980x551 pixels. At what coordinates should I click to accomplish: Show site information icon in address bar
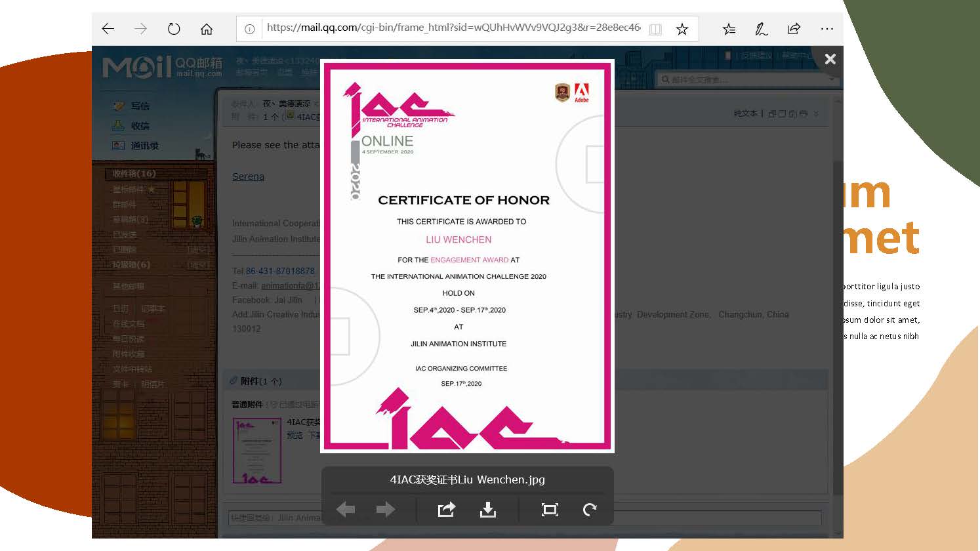pos(249,29)
